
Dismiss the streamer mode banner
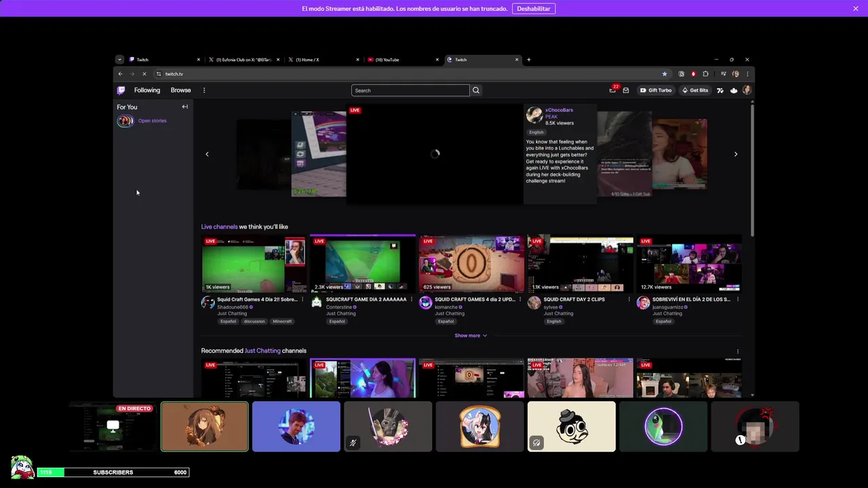(856, 9)
